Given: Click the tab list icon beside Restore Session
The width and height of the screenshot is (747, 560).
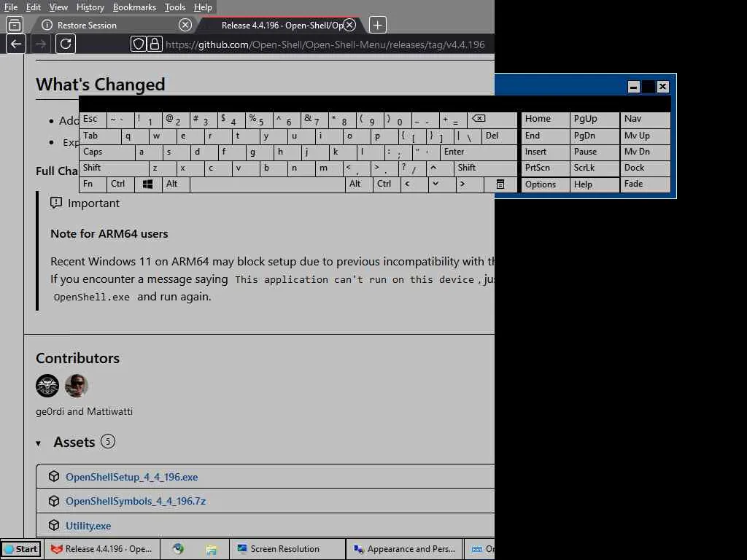Looking at the screenshot, I should point(15,25).
